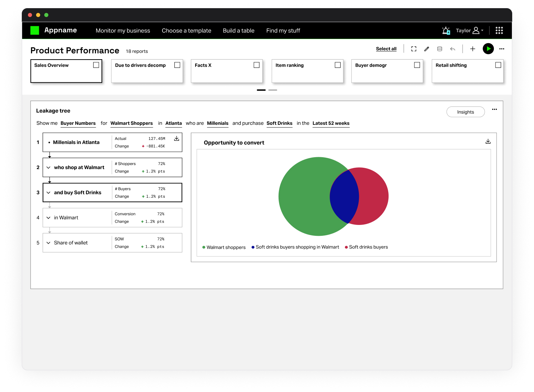Open the apps grid menu

tap(499, 31)
